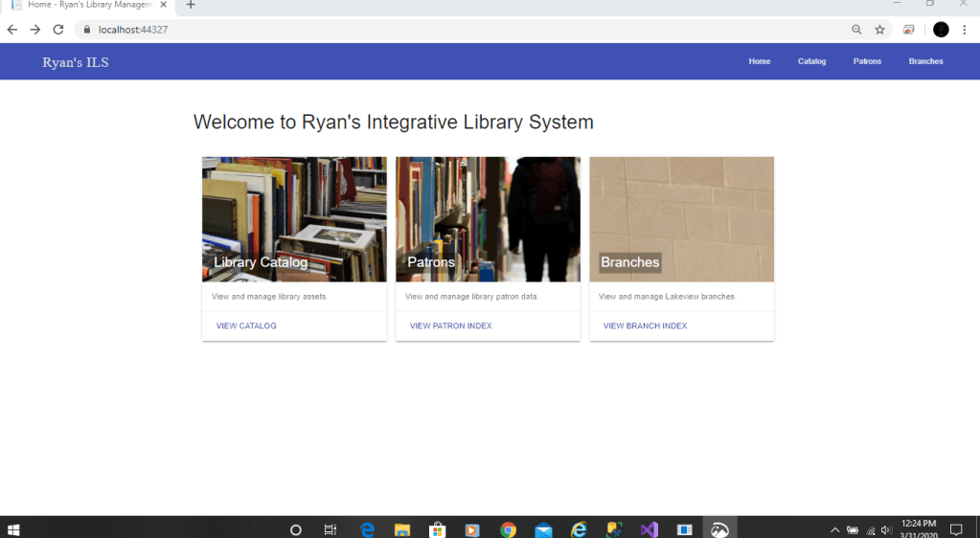Reload the page with the refresh icon
This screenshot has width=980, height=538.
57,30
